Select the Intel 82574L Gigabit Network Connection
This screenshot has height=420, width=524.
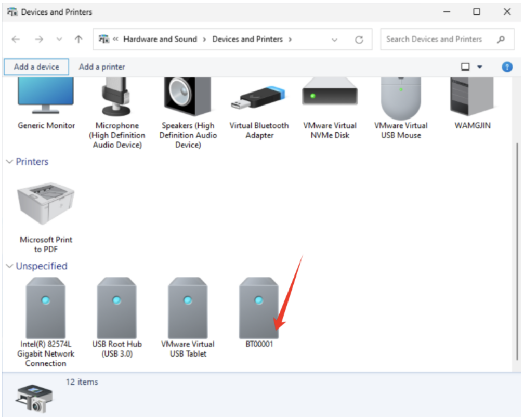46,308
